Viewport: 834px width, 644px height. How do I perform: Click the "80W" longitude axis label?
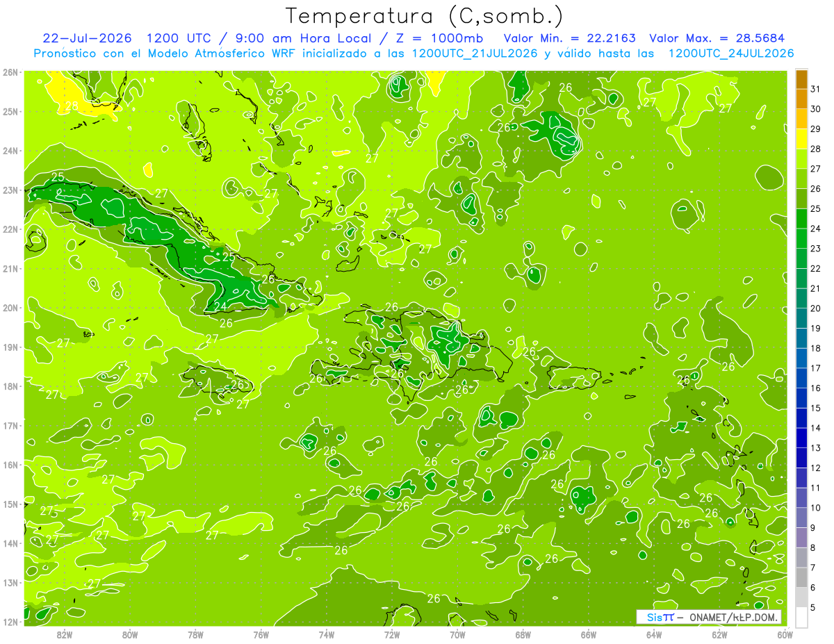[x=130, y=634]
